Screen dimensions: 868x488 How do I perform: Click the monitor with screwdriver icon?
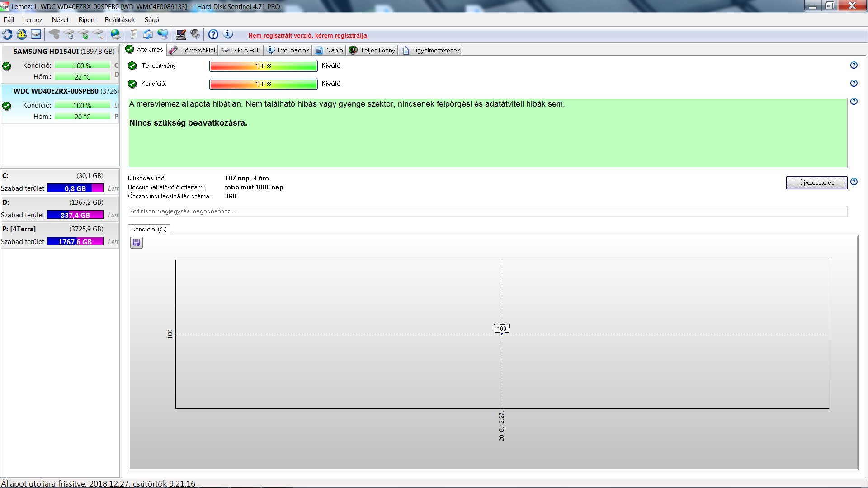point(181,34)
